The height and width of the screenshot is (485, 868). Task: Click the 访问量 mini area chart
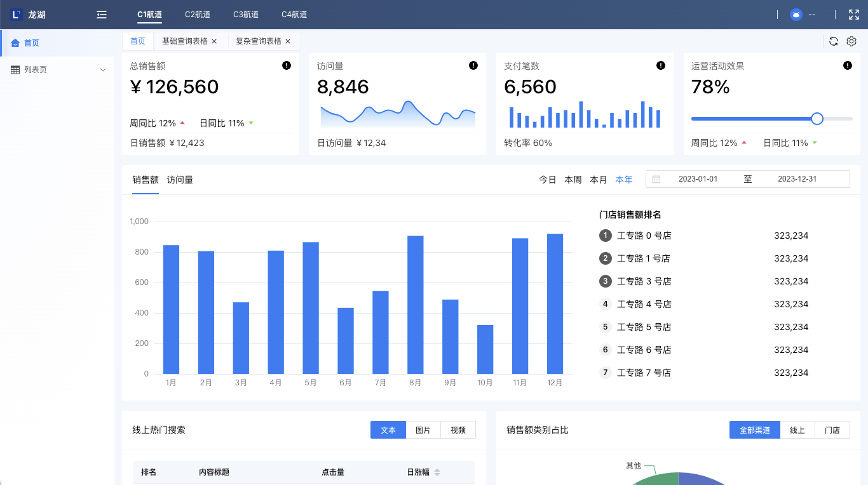click(x=398, y=114)
